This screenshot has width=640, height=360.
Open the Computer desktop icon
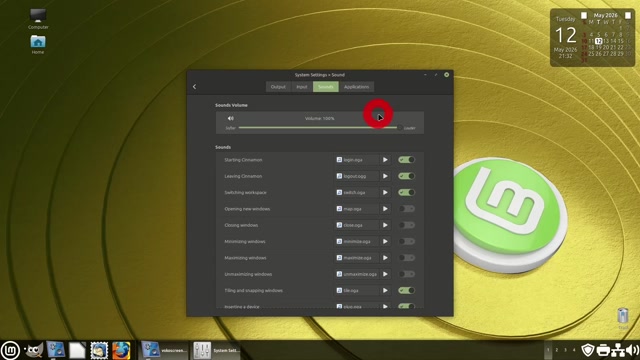[38, 19]
